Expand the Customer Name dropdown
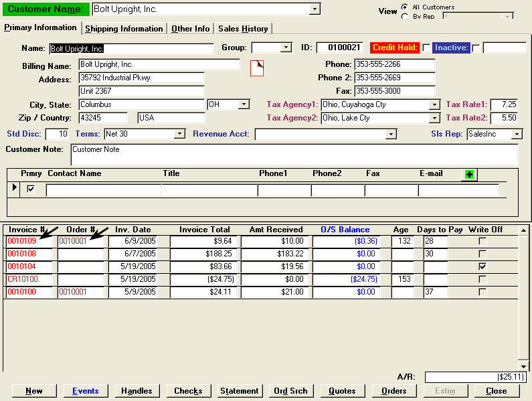This screenshot has height=401, width=532. pyautogui.click(x=315, y=9)
